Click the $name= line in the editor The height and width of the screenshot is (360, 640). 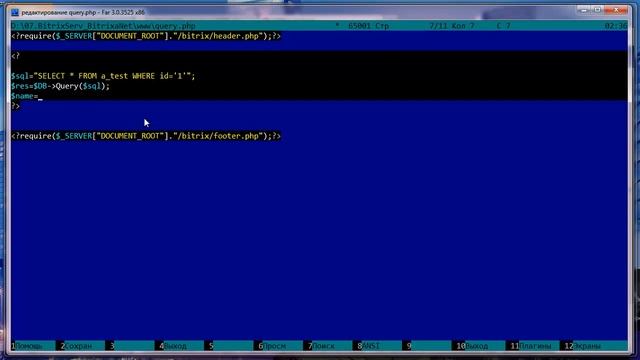24,96
